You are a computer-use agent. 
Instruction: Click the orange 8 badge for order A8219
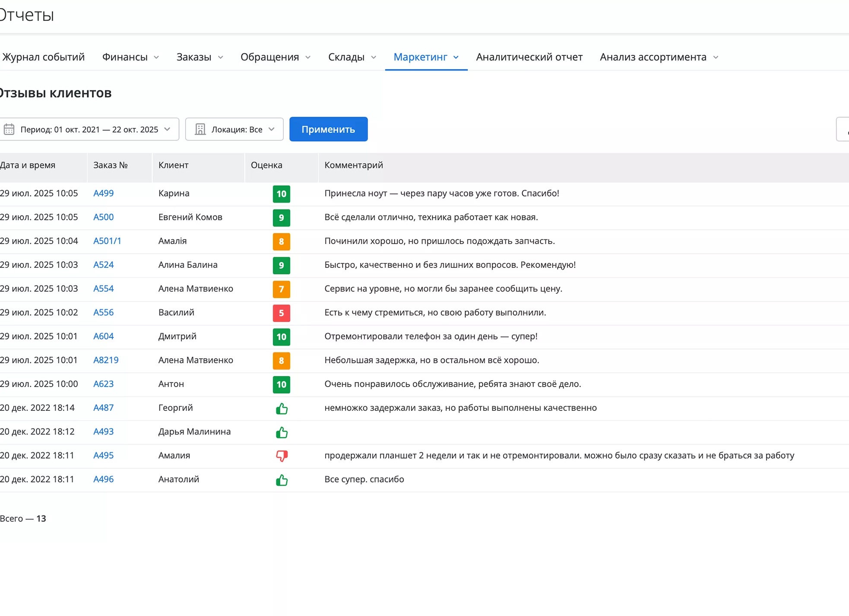(x=281, y=360)
